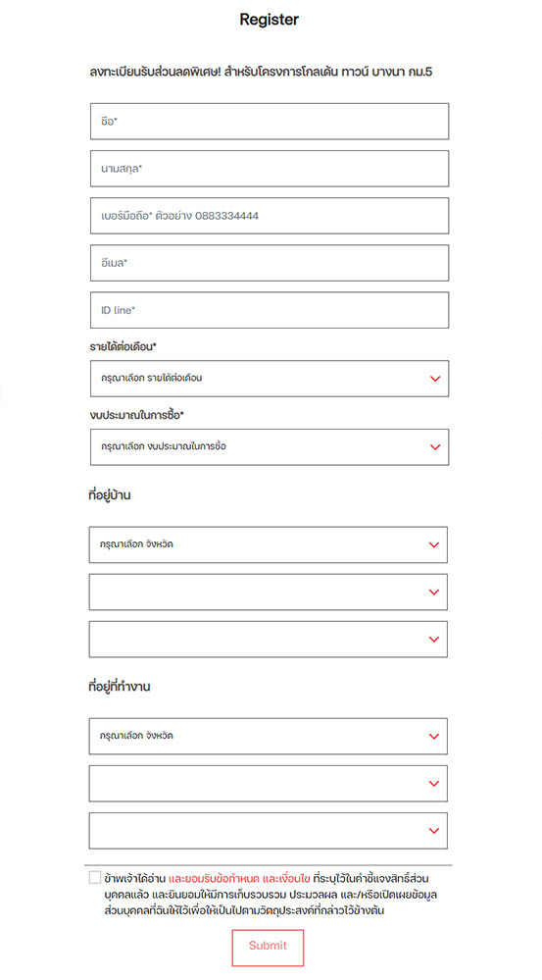Expand the งบประมาณในการซื้อ budget dropdown
542x980 pixels.
click(270, 447)
